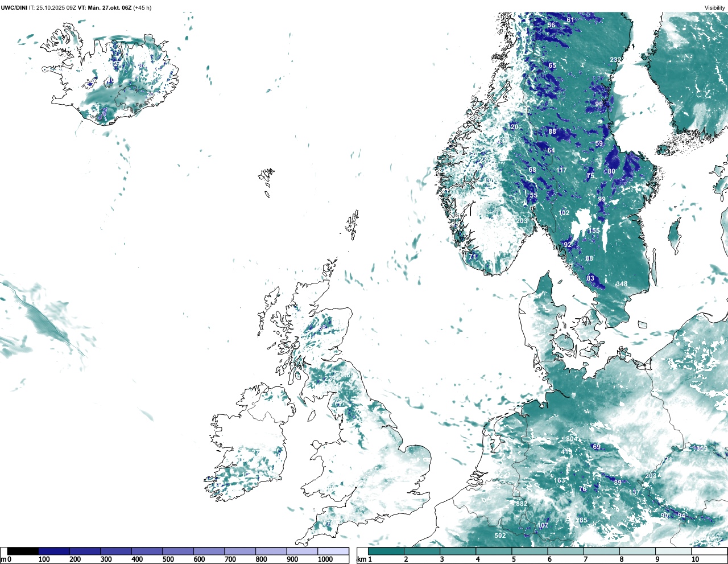The width and height of the screenshot is (728, 564).
Task: Click the black 0–100 m legend swatch
Action: [23, 551]
